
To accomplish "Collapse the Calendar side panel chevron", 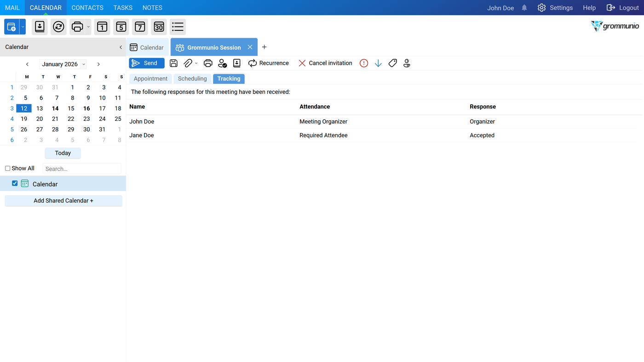I will point(121,47).
